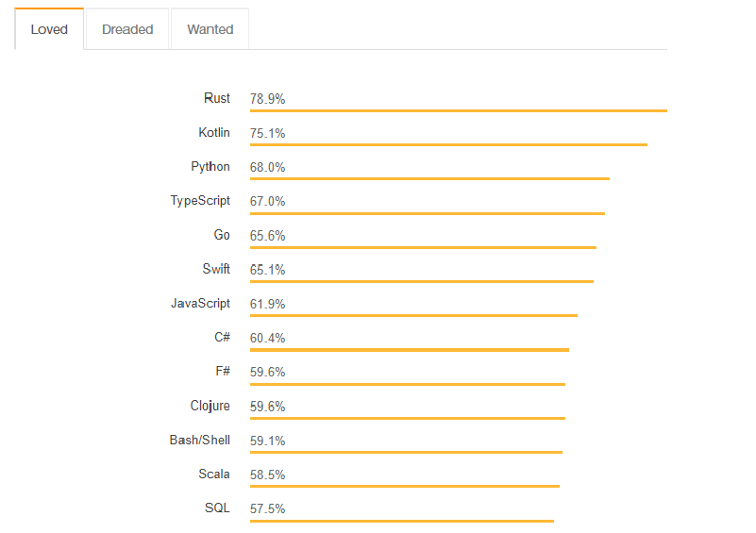Screen dimensions: 756x533
Task: Click the Swift 65.1% bar
Action: click(x=421, y=281)
